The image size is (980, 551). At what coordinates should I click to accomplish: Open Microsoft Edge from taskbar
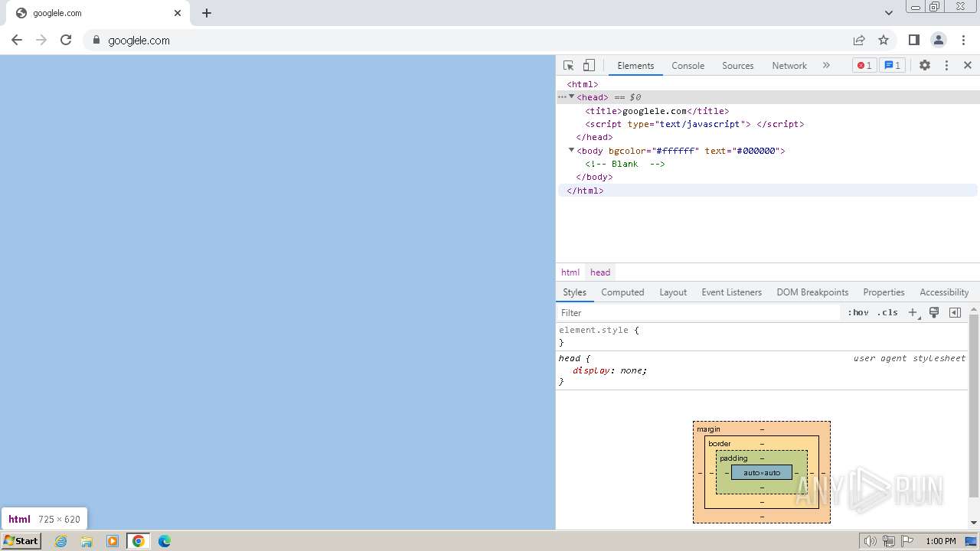pos(165,541)
